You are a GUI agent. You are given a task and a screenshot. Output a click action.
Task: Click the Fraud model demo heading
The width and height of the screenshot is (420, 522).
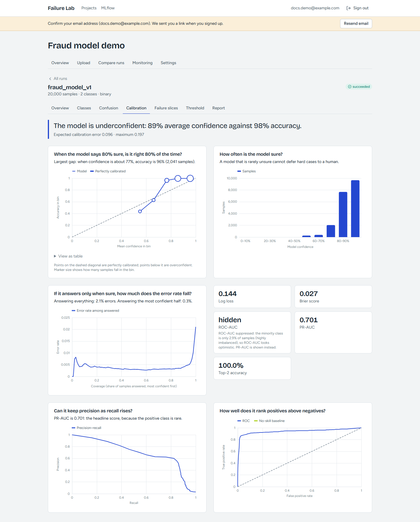pos(86,45)
